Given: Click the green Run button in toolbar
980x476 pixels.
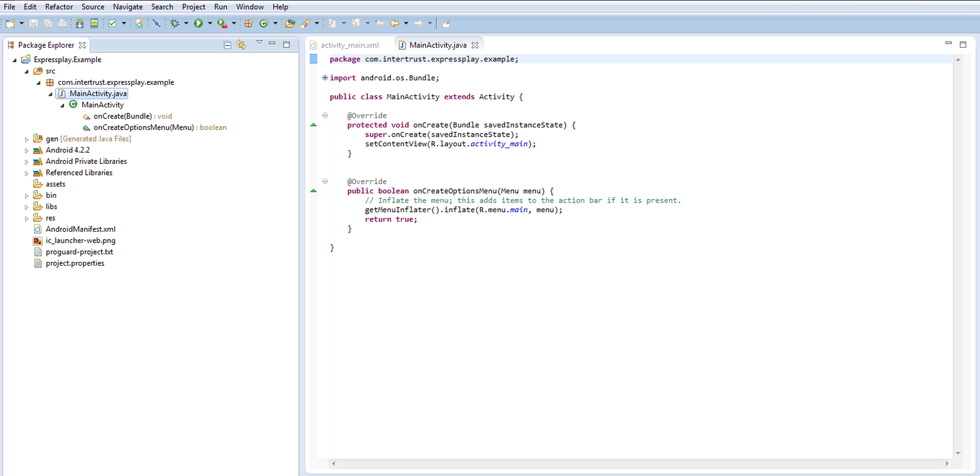Looking at the screenshot, I should [198, 24].
